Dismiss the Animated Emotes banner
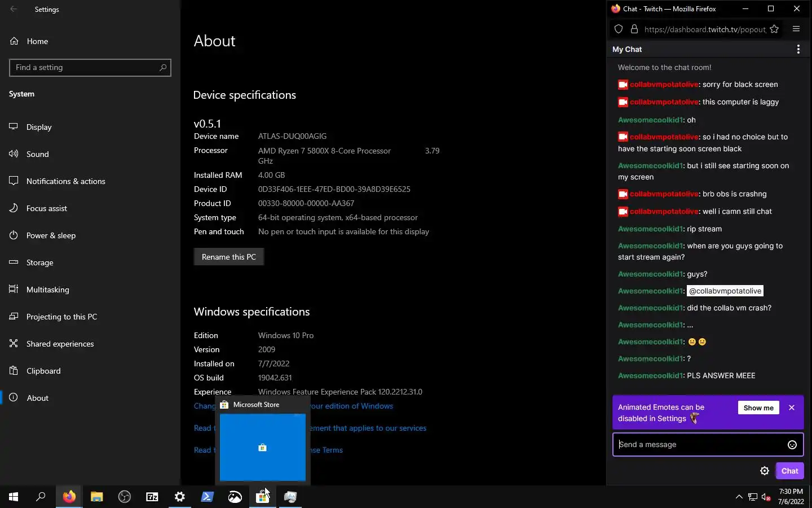812x508 pixels. (792, 408)
